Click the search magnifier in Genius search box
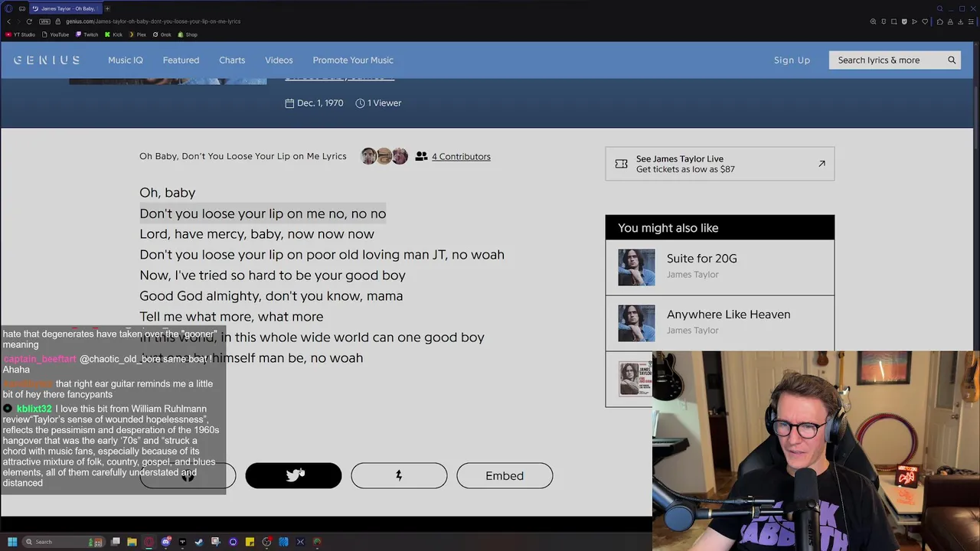Image resolution: width=980 pixels, height=551 pixels. pos(952,60)
